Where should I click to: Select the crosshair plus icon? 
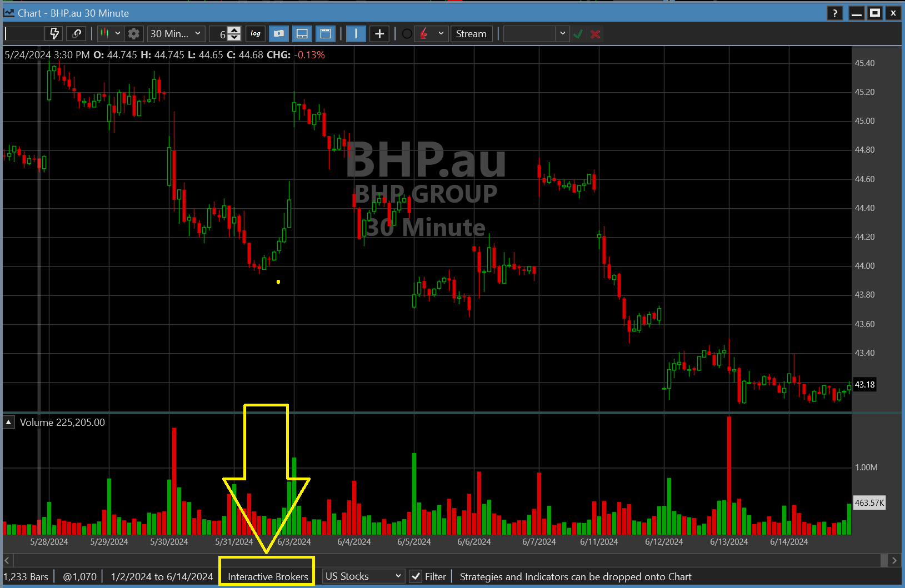pyautogui.click(x=379, y=34)
